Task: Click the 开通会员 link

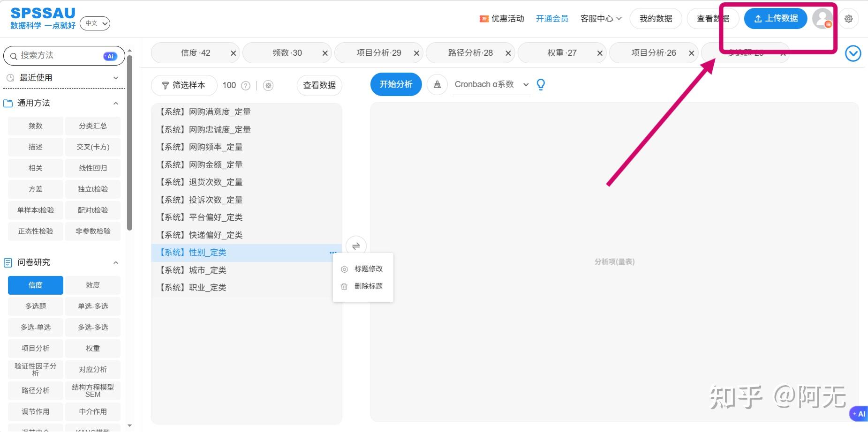Action: [552, 19]
